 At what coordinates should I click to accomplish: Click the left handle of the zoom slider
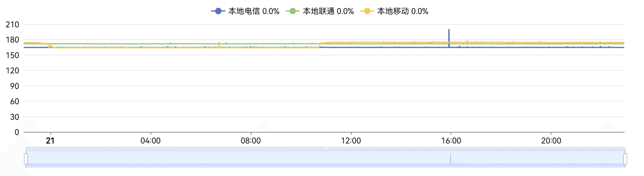[x=26, y=159]
